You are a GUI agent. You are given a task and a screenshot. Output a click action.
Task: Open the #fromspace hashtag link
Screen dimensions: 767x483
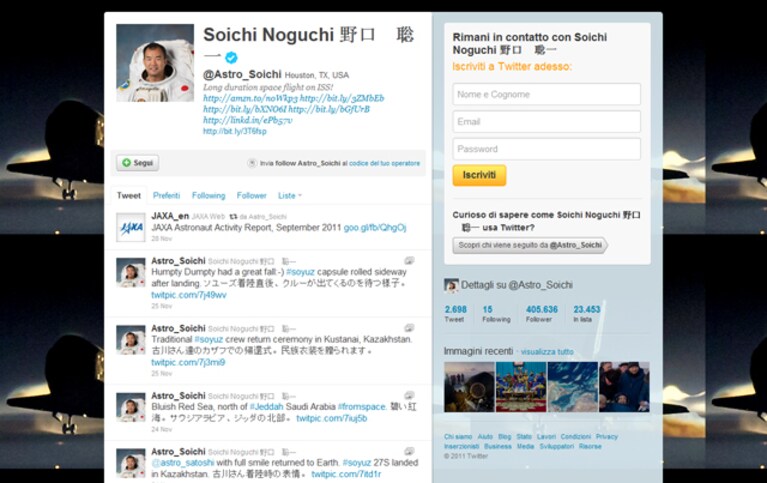362,407
